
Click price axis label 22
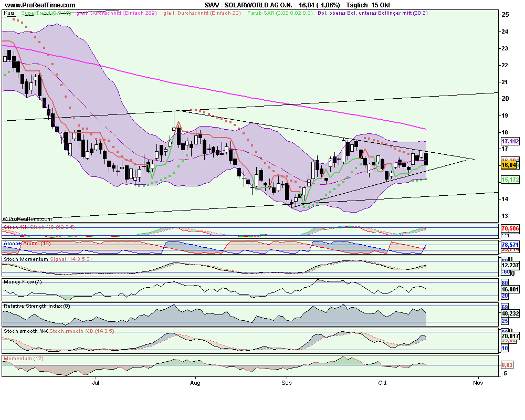pyautogui.click(x=505, y=65)
